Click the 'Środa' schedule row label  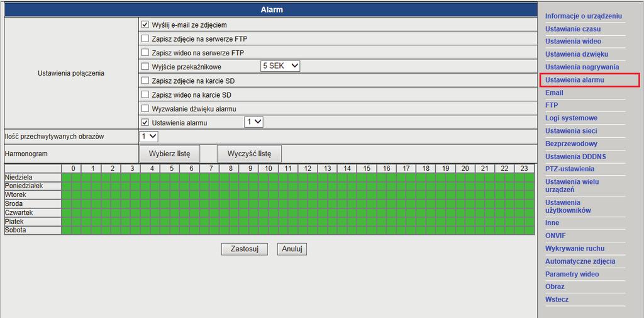click(14, 203)
